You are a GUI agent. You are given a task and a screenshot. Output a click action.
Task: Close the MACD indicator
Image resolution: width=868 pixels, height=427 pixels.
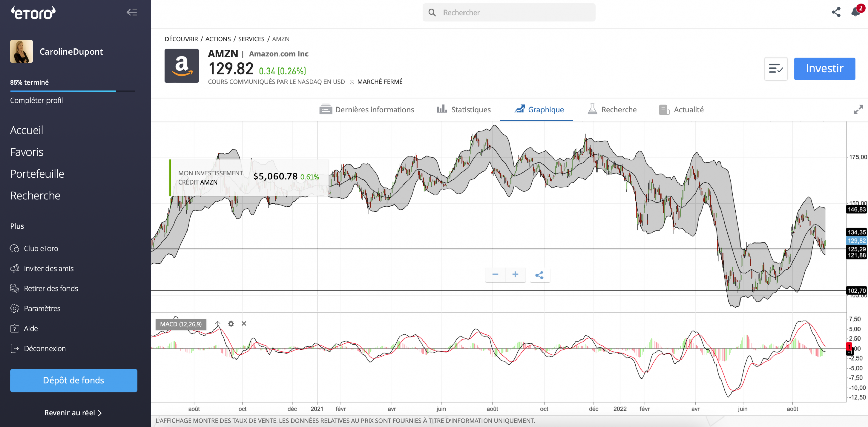244,324
